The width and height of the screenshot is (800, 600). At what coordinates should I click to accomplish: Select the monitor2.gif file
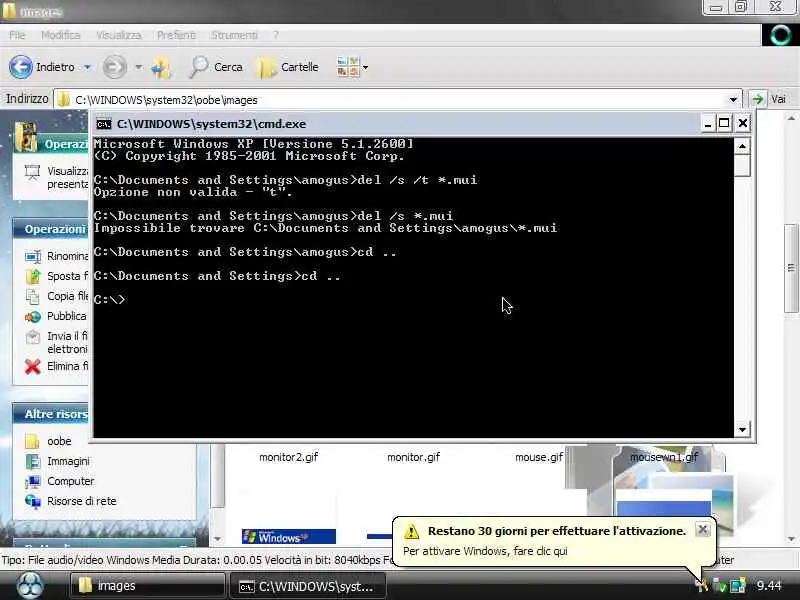point(288,457)
